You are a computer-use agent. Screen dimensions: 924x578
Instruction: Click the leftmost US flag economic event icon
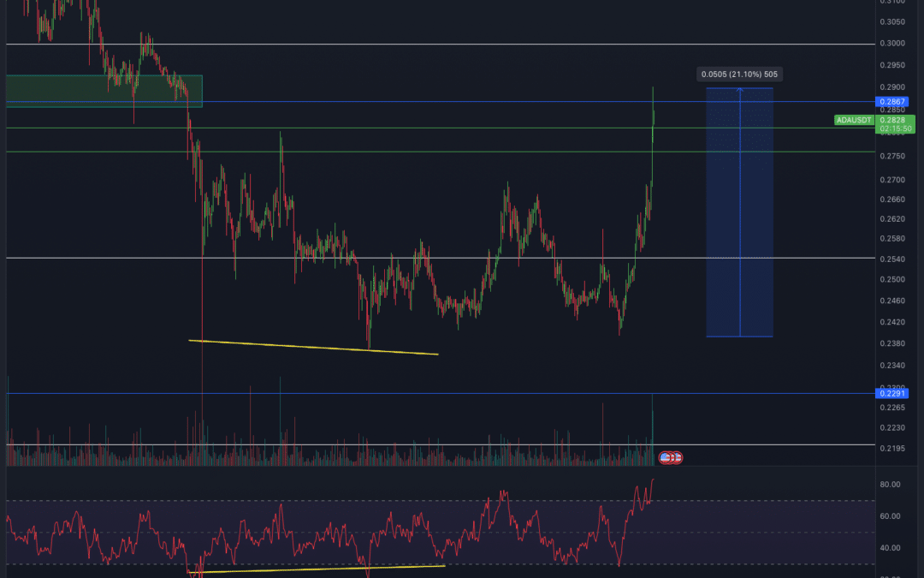(666, 457)
